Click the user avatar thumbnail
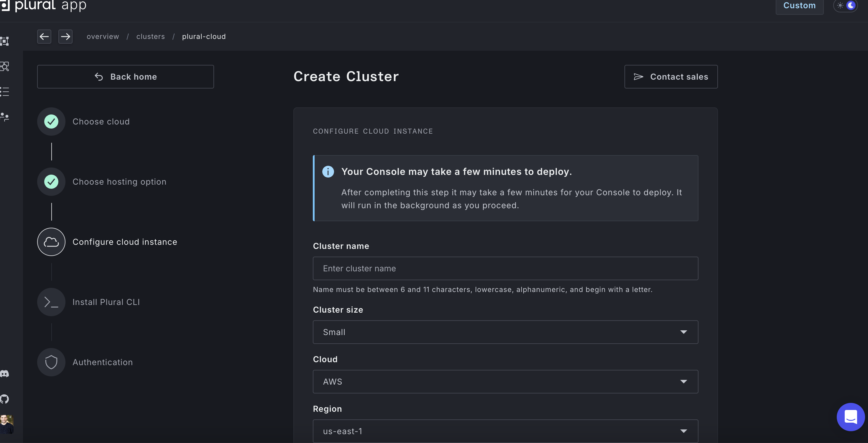 pos(6,424)
